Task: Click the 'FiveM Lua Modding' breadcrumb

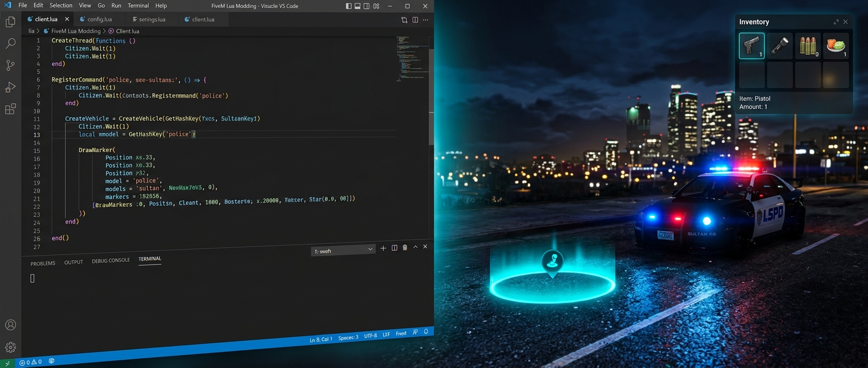Action: coord(76,31)
